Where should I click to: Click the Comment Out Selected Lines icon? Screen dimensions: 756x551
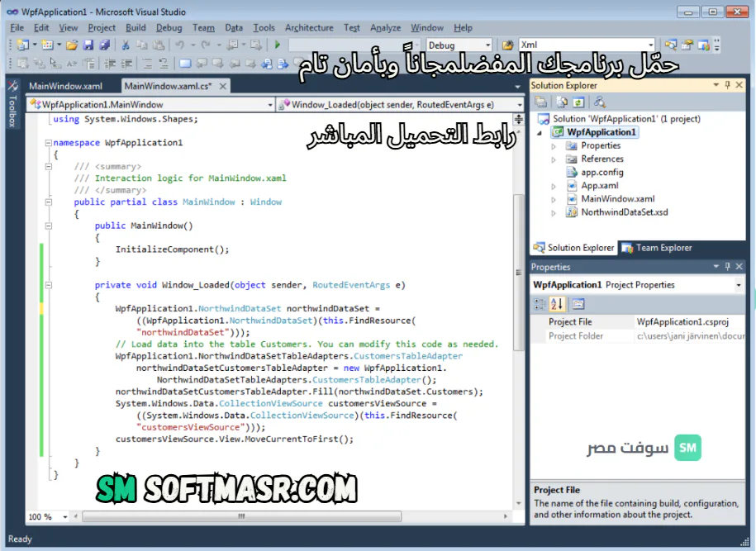click(x=148, y=63)
